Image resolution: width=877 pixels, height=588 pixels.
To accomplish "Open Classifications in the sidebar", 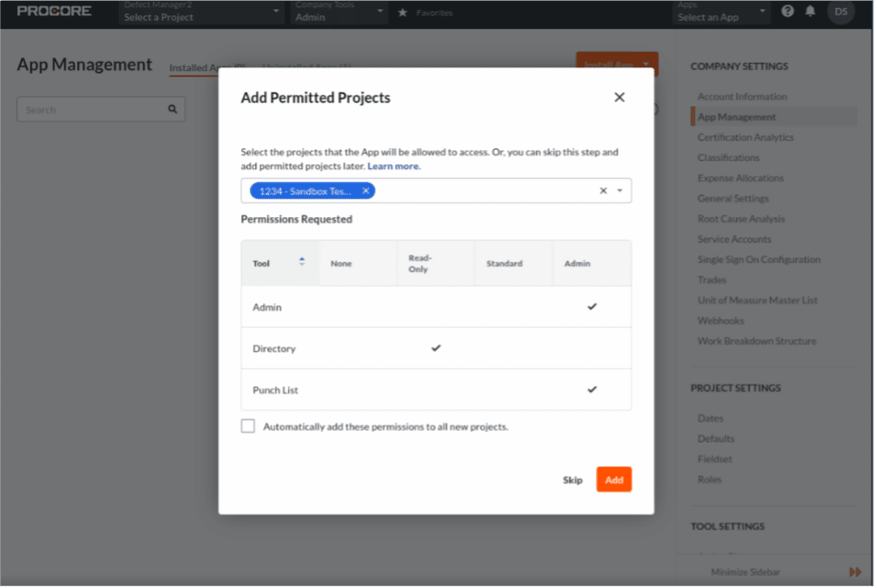I will point(731,158).
